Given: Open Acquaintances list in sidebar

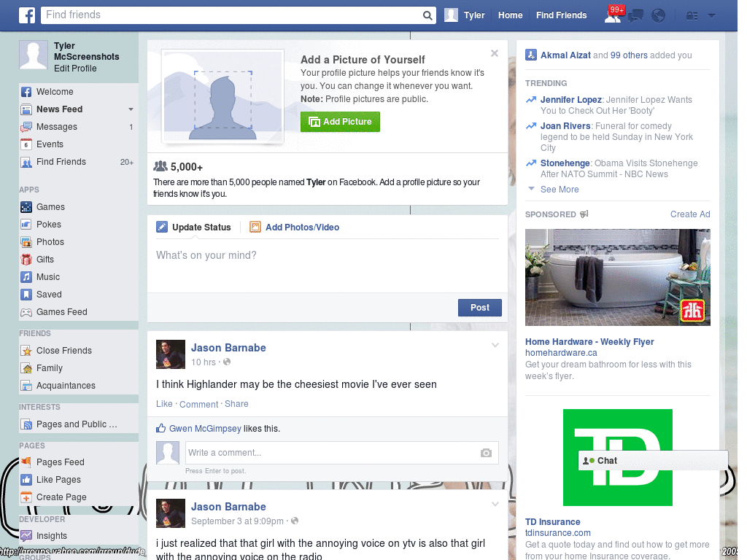Looking at the screenshot, I should (66, 386).
